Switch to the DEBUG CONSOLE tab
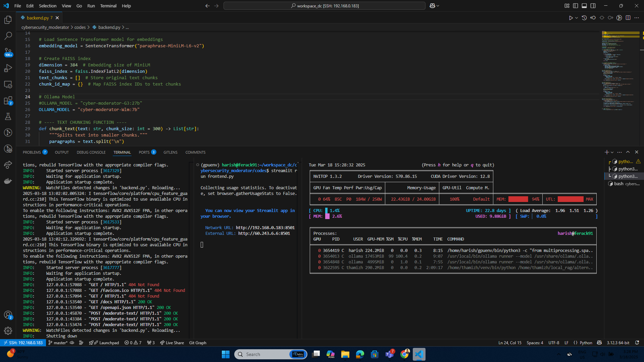 (91, 152)
